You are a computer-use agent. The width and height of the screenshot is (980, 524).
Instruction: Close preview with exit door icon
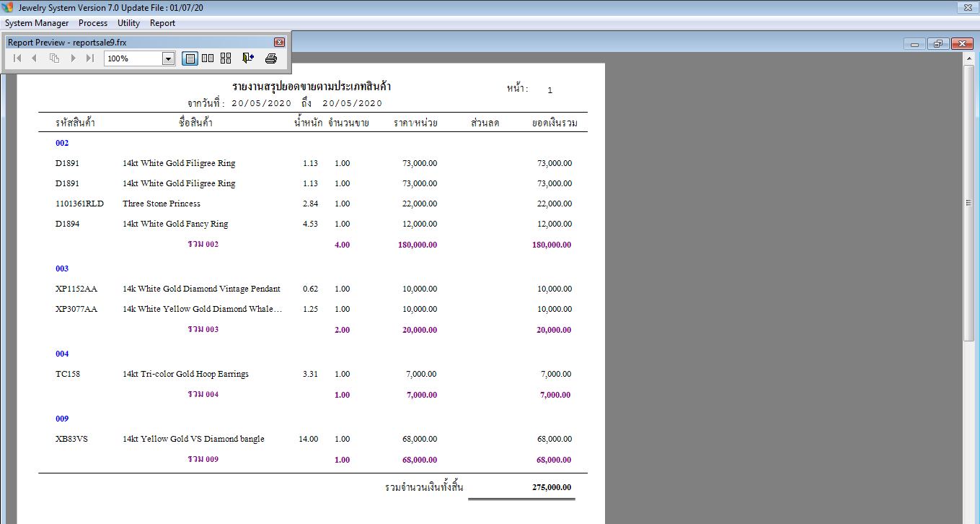pos(248,58)
